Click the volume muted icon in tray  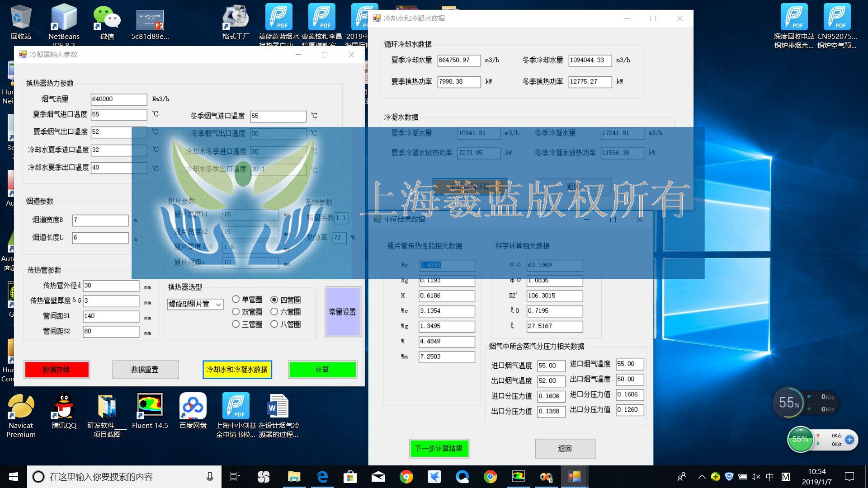click(756, 477)
